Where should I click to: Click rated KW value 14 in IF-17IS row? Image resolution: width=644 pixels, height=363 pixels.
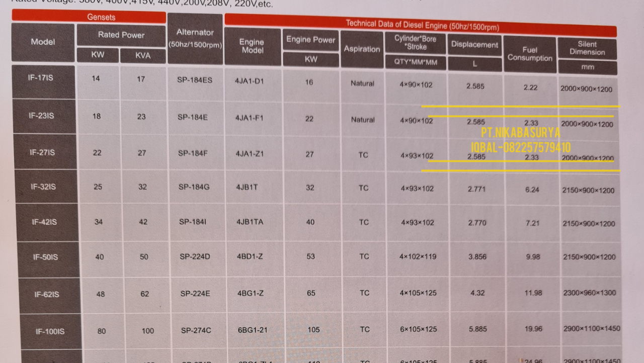click(96, 78)
